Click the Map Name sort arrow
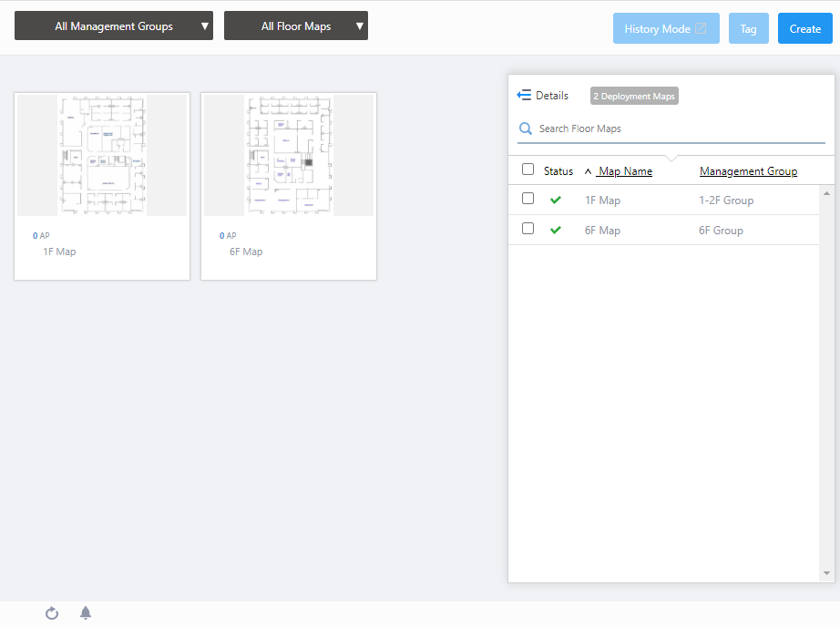This screenshot has height=627, width=840. pos(588,171)
